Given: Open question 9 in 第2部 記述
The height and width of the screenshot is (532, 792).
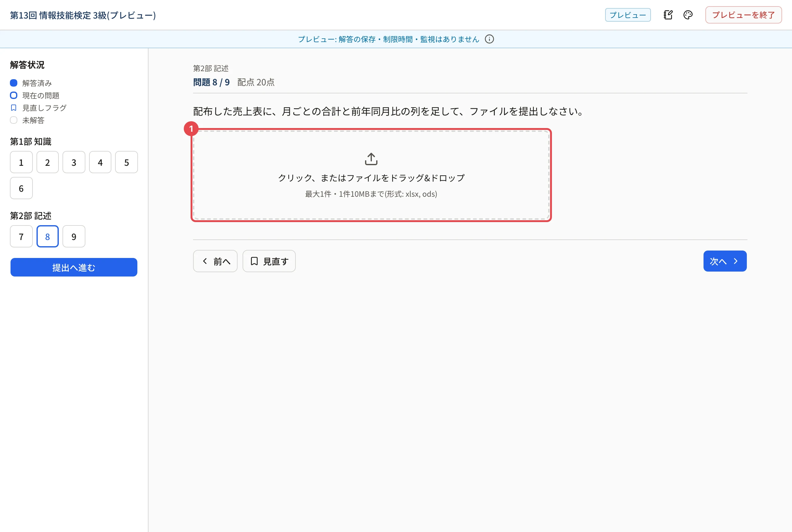Looking at the screenshot, I should click(74, 237).
